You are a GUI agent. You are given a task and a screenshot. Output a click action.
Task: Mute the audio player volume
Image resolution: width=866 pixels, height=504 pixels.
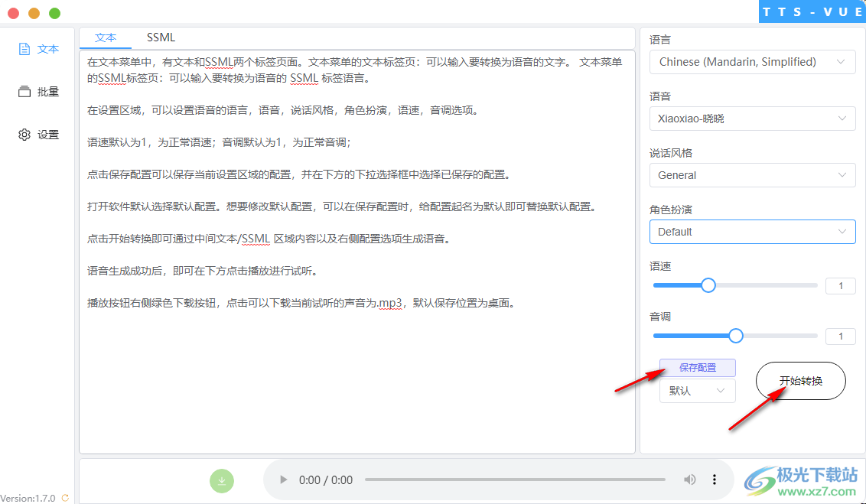point(689,480)
